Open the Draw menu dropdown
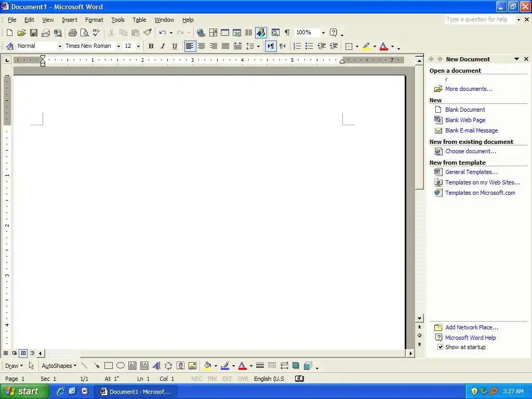 [x=14, y=366]
